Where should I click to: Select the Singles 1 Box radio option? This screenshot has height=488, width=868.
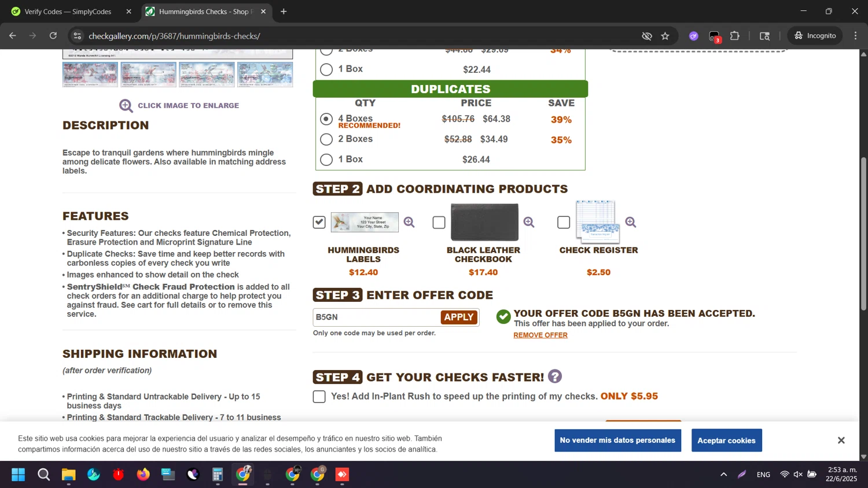point(326,69)
